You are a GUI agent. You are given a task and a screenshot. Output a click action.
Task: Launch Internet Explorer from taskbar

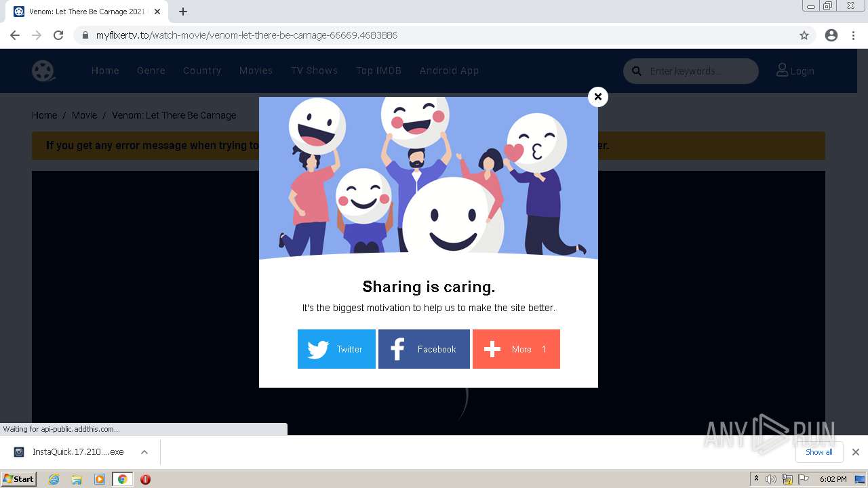pyautogui.click(x=54, y=479)
